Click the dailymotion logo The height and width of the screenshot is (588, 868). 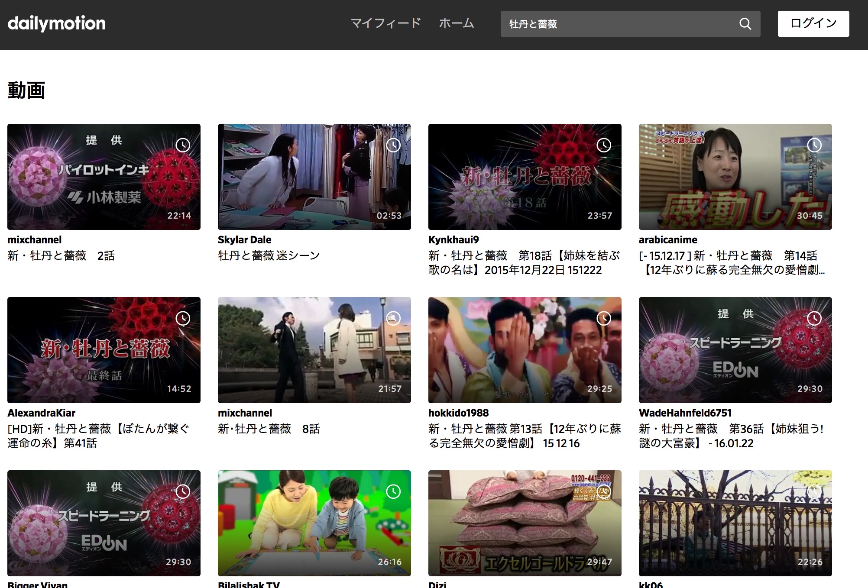click(56, 24)
